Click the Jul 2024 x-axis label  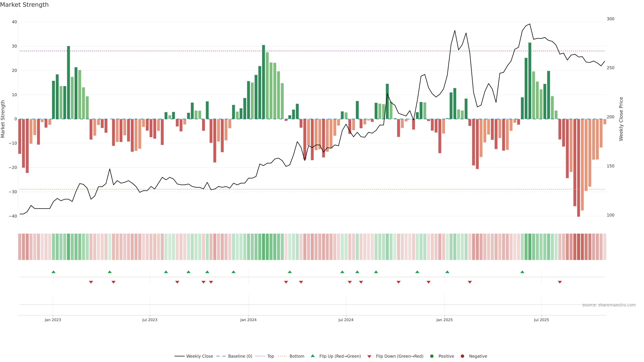346,320
